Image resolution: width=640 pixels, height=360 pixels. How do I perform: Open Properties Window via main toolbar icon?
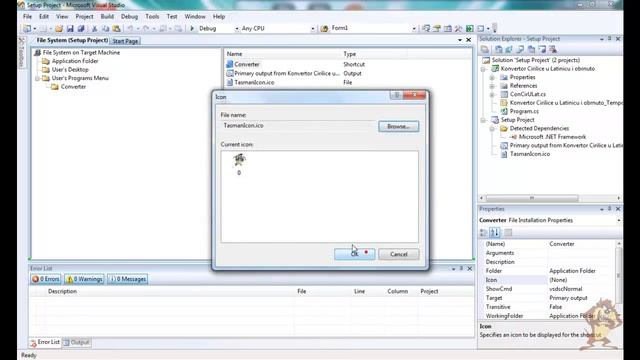[x=437, y=29]
